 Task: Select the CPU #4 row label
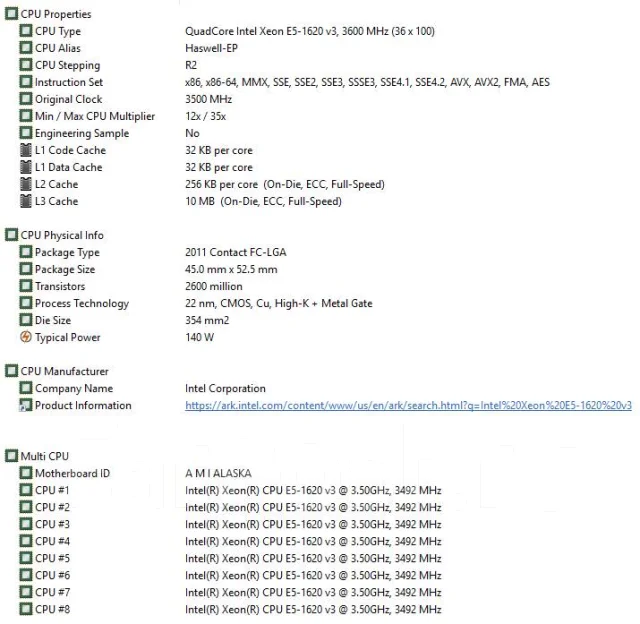(x=52, y=541)
